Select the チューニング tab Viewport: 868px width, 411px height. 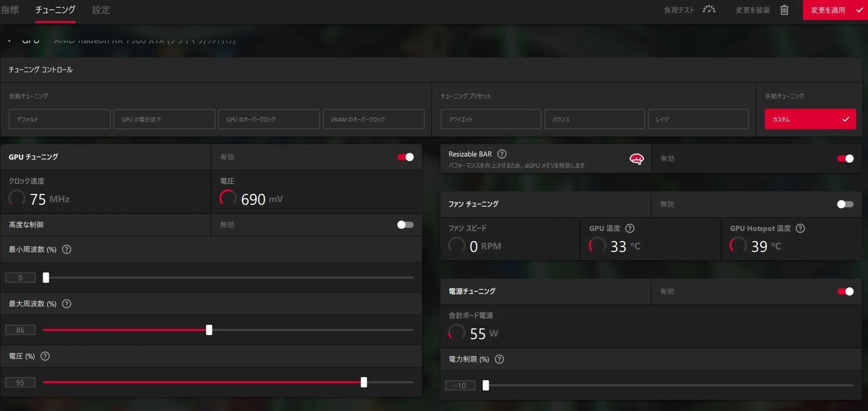[x=55, y=10]
